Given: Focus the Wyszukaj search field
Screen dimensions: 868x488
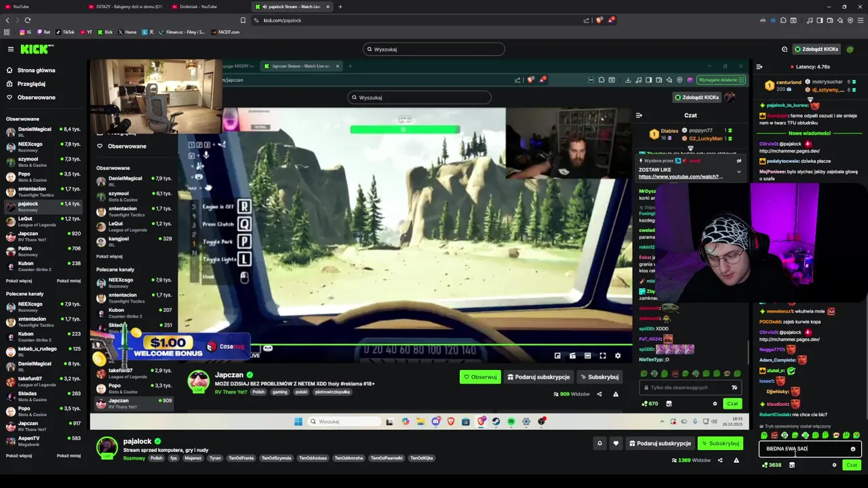Looking at the screenshot, I should click(434, 49).
